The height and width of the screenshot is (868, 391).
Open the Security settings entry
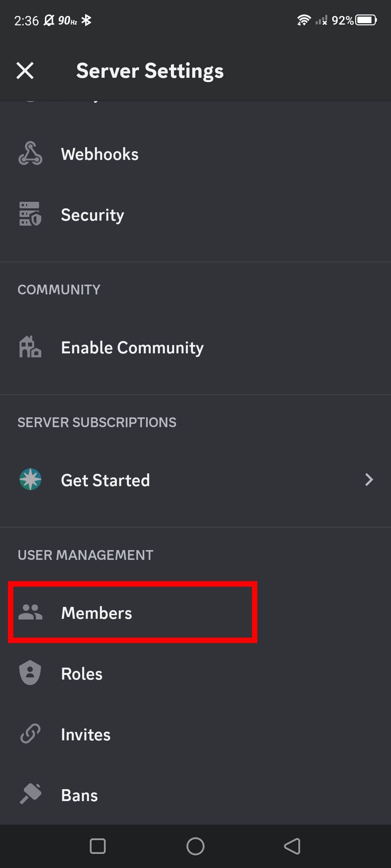click(x=93, y=215)
